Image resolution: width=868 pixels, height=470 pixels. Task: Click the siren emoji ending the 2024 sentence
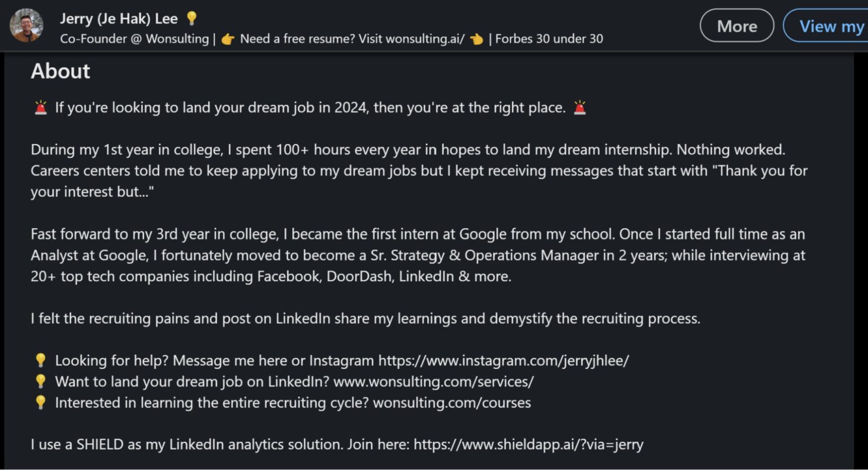coord(581,107)
